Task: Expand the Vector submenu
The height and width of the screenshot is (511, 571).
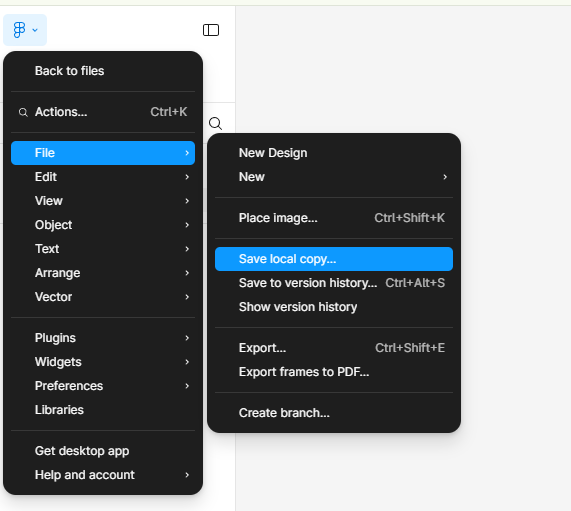Action: [x=103, y=297]
